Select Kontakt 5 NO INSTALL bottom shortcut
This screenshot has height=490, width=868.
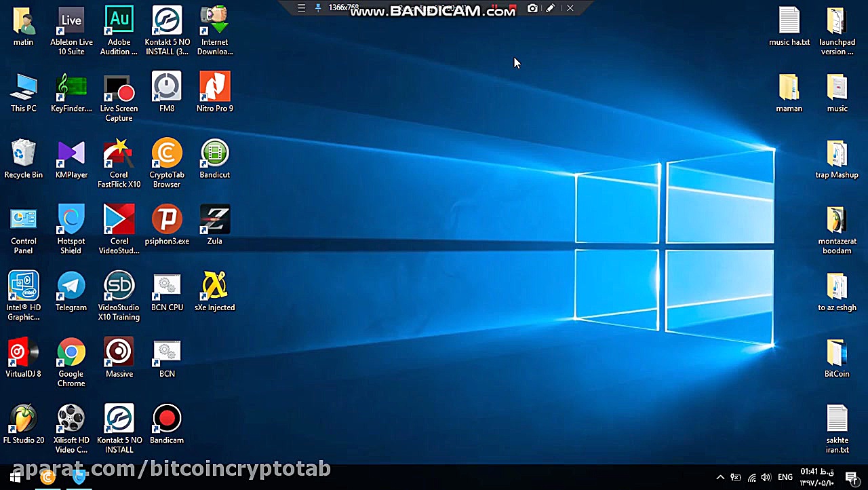(119, 419)
